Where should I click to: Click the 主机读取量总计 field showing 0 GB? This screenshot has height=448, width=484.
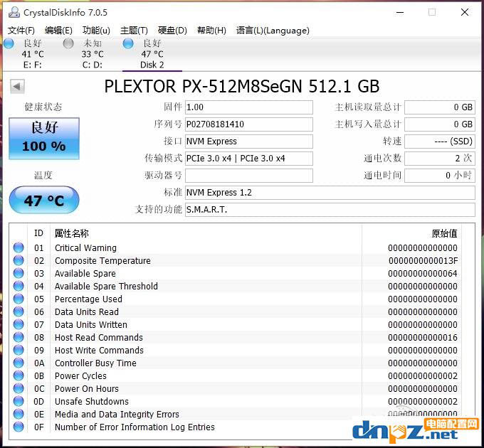pos(440,107)
